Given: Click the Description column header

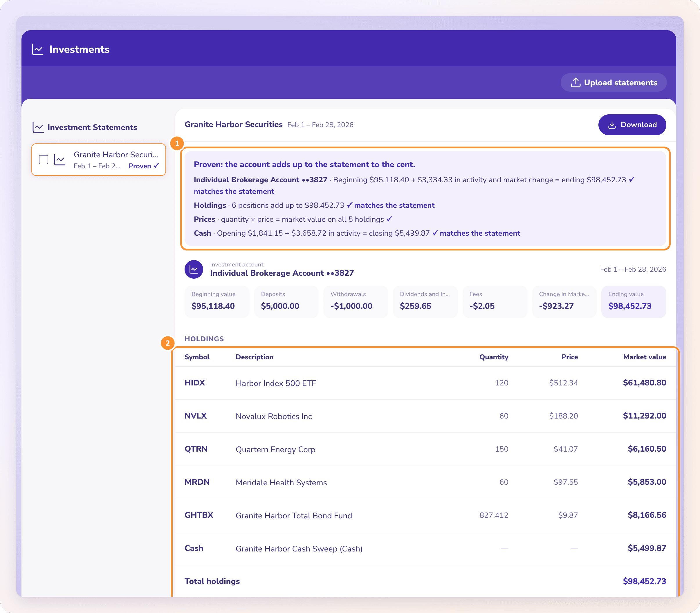Looking at the screenshot, I should click(x=255, y=357).
